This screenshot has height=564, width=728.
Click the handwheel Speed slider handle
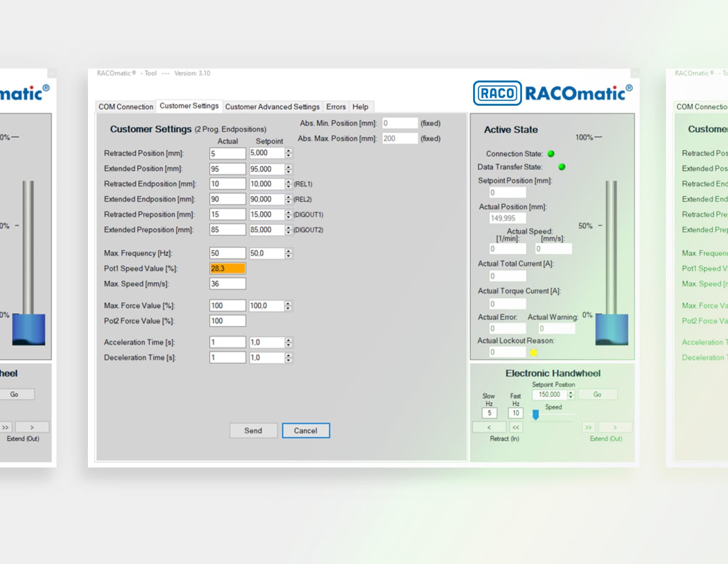click(536, 415)
